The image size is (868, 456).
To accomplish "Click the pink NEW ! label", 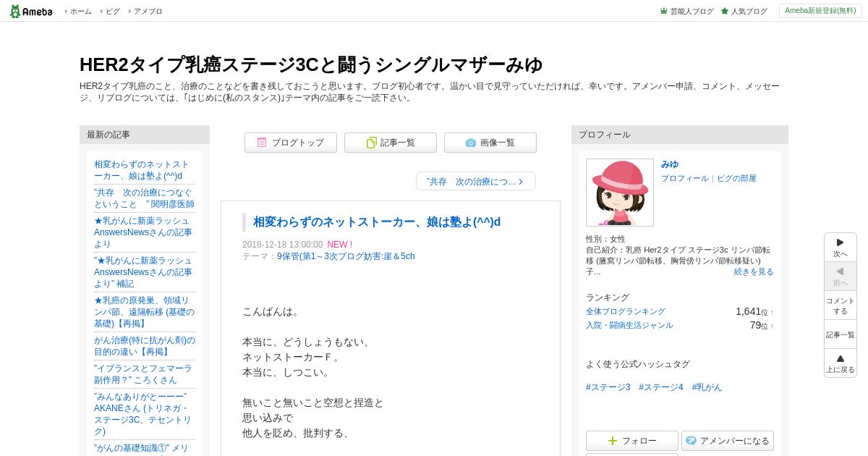I will click(340, 245).
